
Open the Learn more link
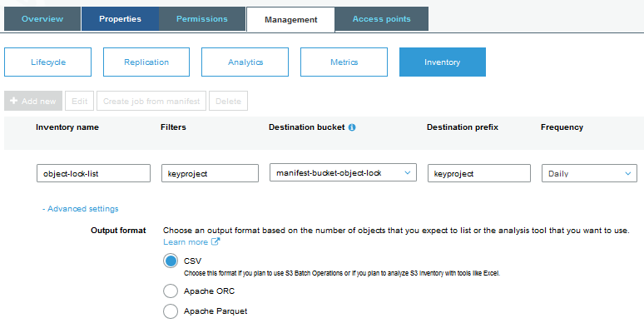pos(186,242)
